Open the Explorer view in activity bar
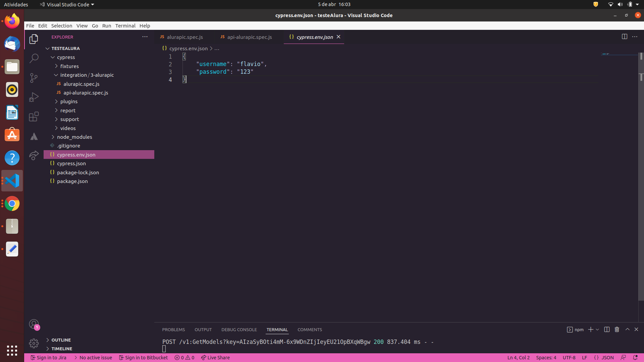This screenshot has width=644, height=362. [x=34, y=39]
